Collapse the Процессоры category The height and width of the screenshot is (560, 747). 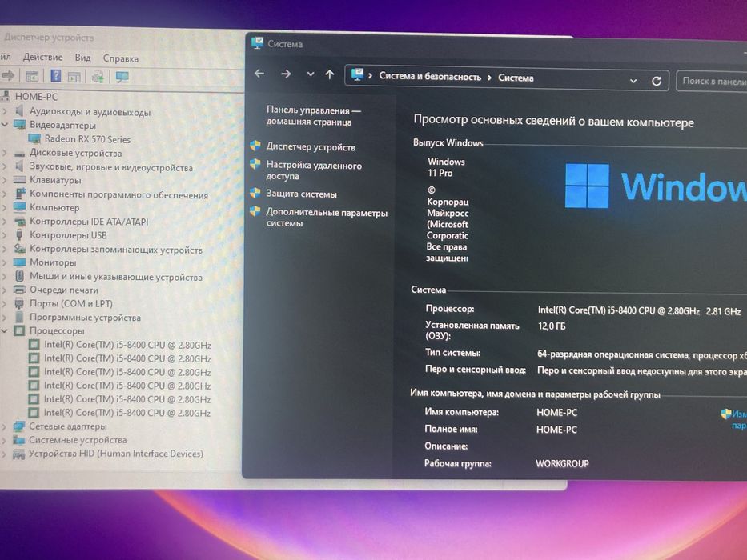coord(5,330)
